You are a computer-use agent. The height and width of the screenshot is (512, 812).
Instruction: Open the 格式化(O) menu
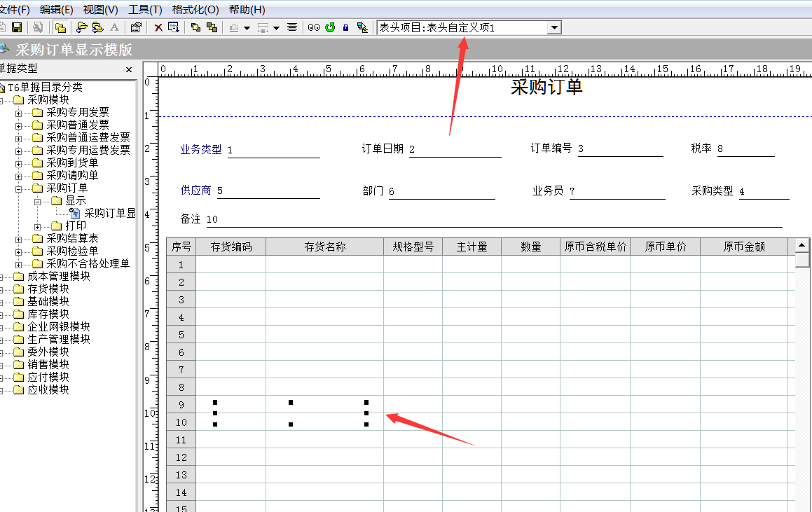tap(195, 10)
